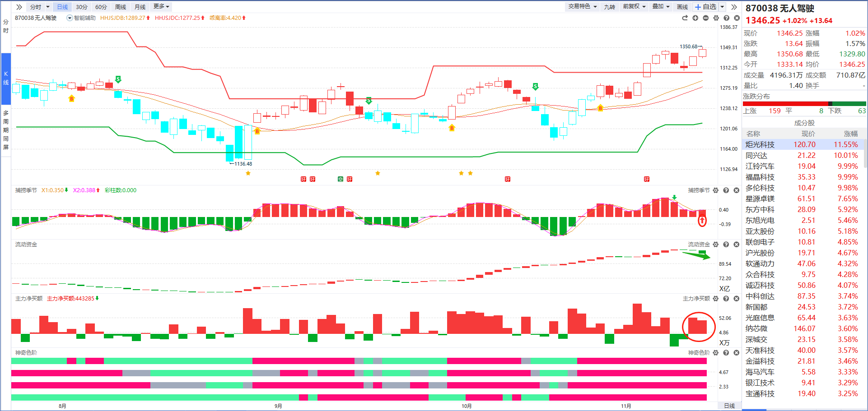Select the 30分 period
Viewport: 868px width, 411px height.
click(82, 7)
